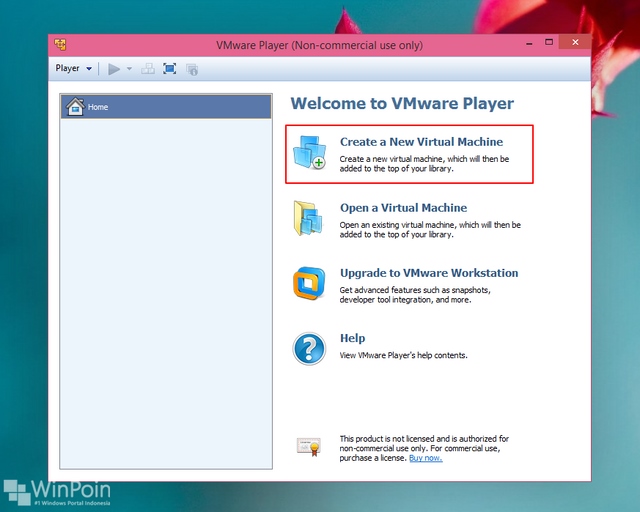Click 'View VMware Player's help contents' text
Image resolution: width=640 pixels, height=512 pixels.
coord(403,355)
